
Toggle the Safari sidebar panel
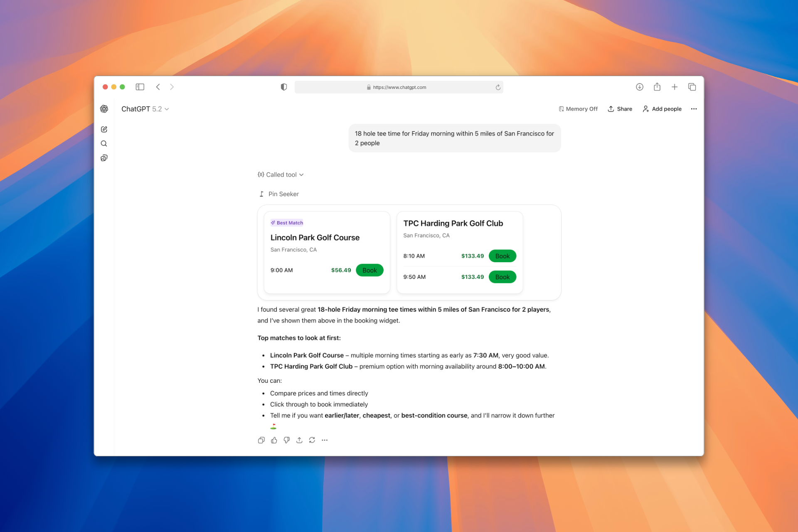tap(140, 87)
